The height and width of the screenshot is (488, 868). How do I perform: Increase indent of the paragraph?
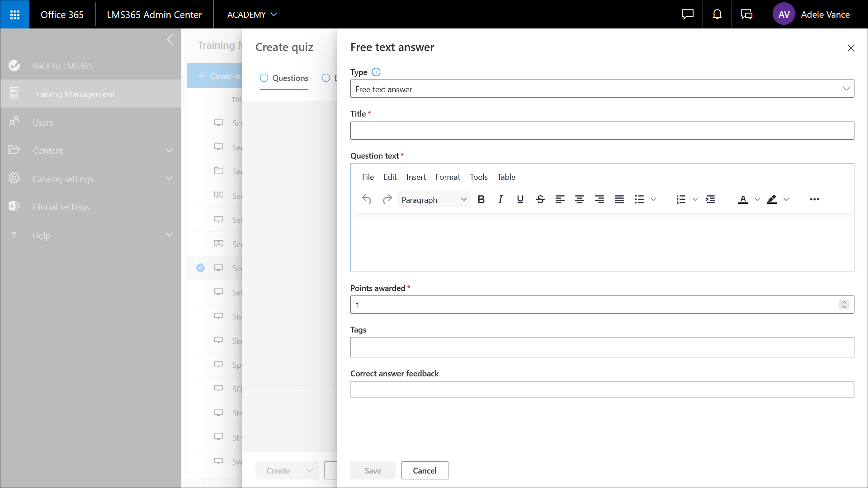tap(710, 199)
